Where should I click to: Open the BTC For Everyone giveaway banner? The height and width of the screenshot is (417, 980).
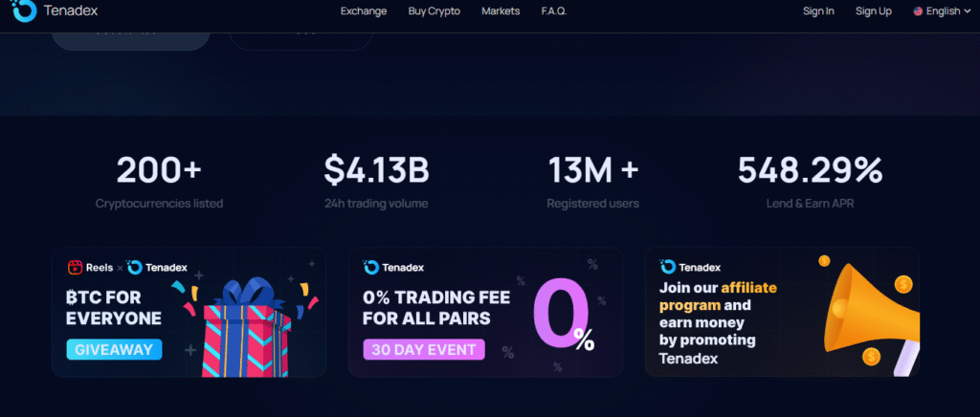(x=189, y=312)
